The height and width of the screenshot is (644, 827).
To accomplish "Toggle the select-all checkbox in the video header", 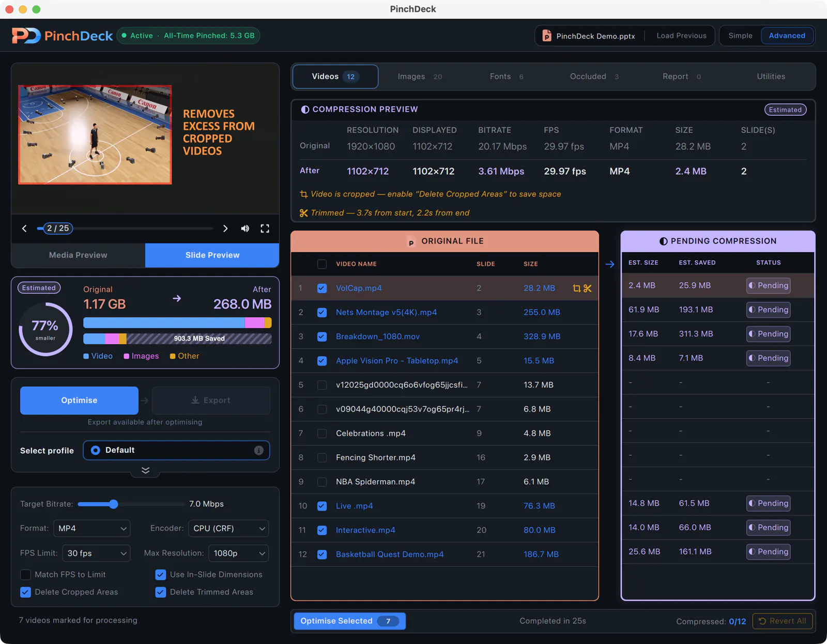I will tap(322, 264).
